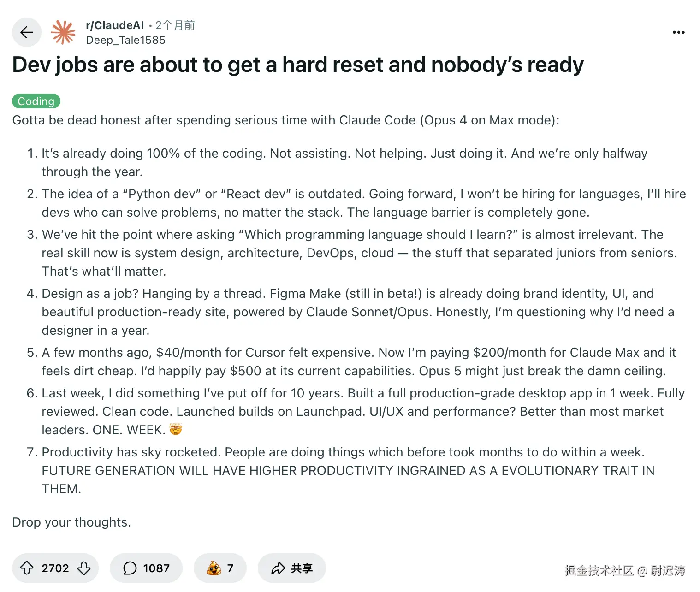Open the three-dot more options menu
The height and width of the screenshot is (592, 700).
click(678, 32)
